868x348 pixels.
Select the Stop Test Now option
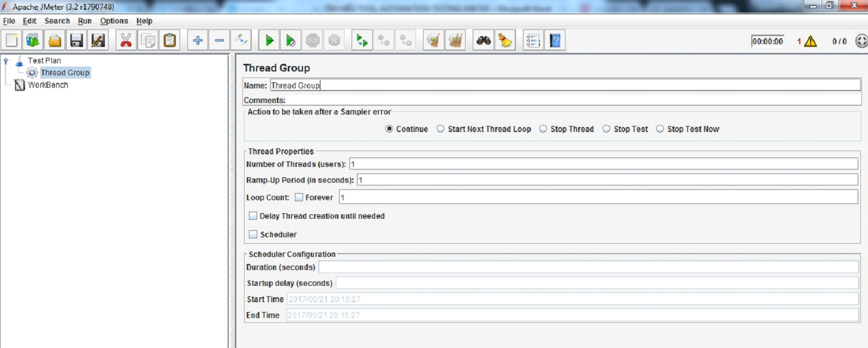660,129
